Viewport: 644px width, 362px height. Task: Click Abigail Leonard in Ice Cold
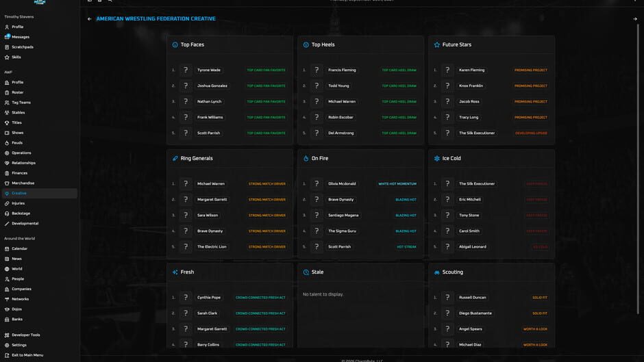point(472,246)
